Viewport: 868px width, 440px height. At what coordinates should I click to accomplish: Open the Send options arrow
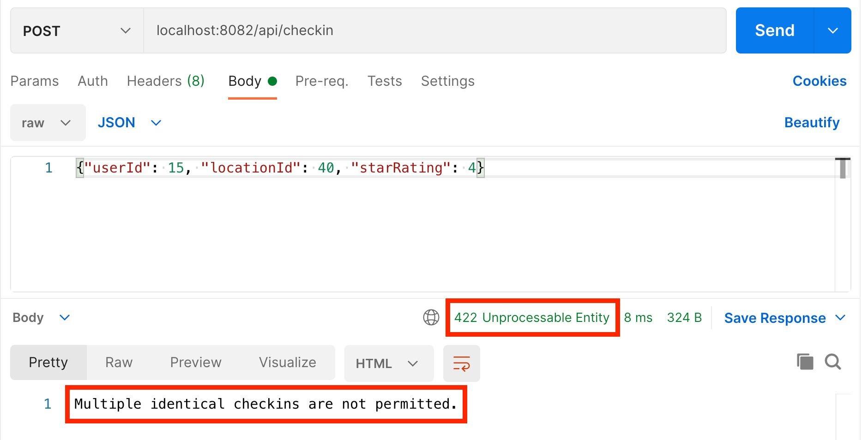pos(832,30)
